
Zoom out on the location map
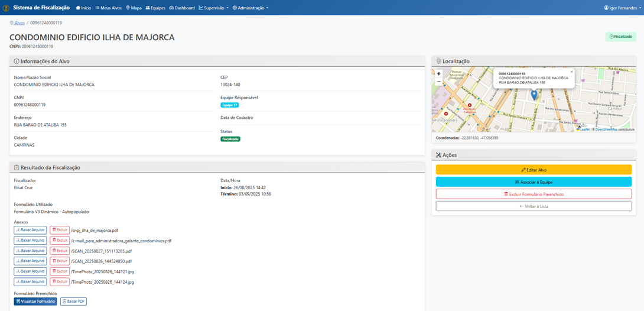(x=438, y=82)
